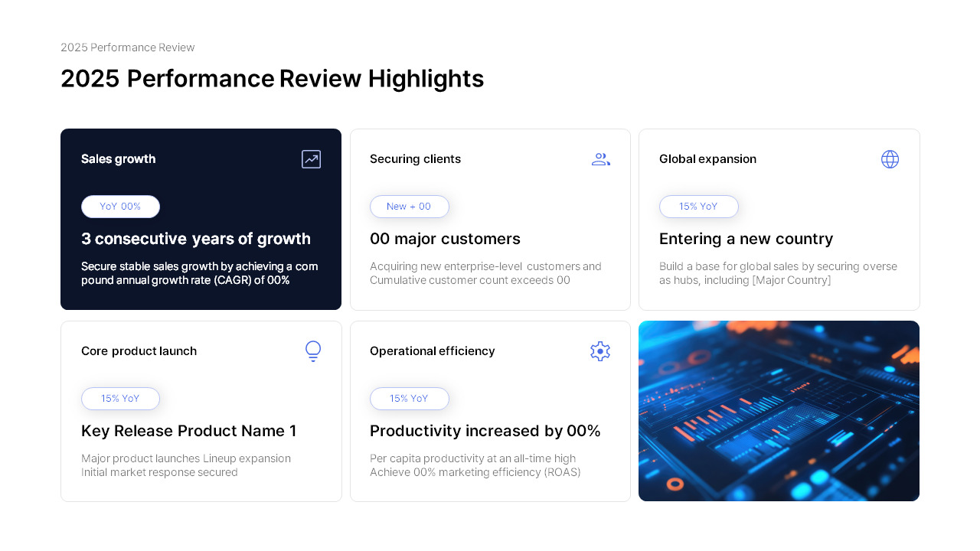Viewport: 980px width, 551px height.
Task: Click the YoY 00% badge
Action: pos(120,207)
